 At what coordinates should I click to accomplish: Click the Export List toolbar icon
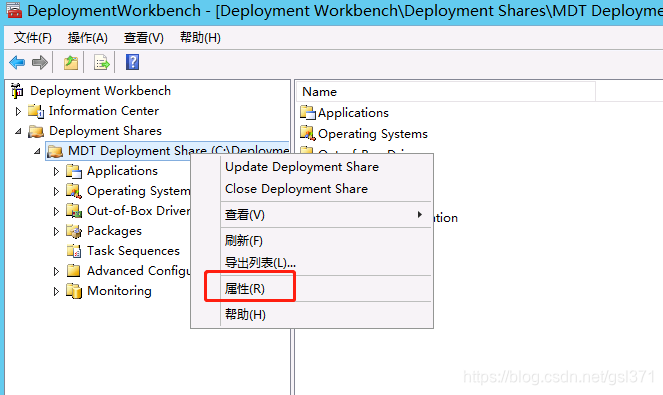click(101, 63)
